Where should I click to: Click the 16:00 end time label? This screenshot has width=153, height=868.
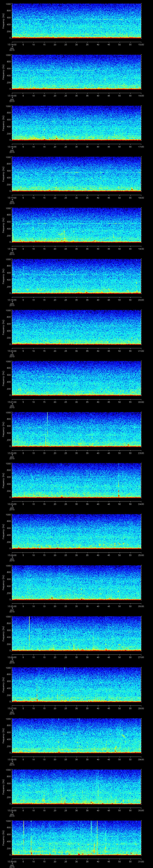tap(141, 96)
